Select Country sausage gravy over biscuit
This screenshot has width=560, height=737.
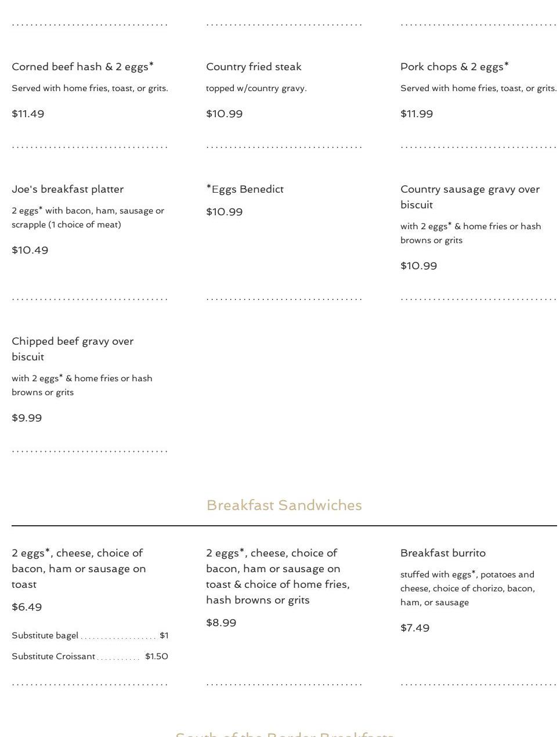tap(469, 197)
